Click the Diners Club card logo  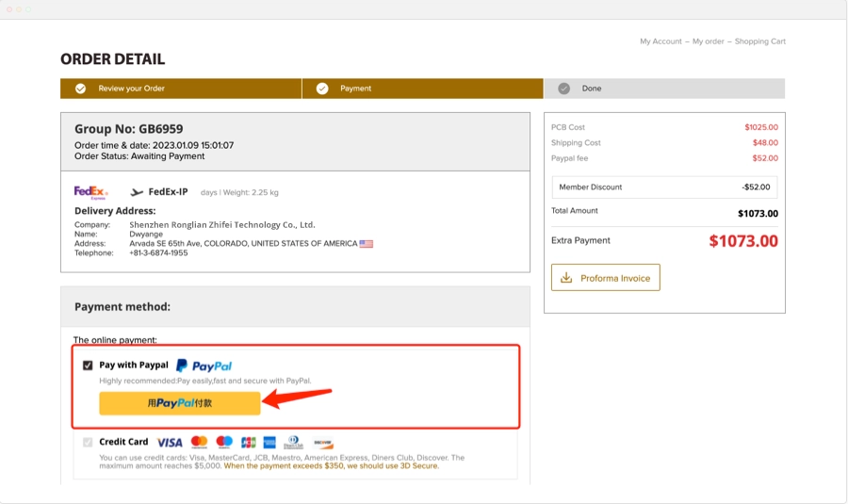tap(293, 442)
